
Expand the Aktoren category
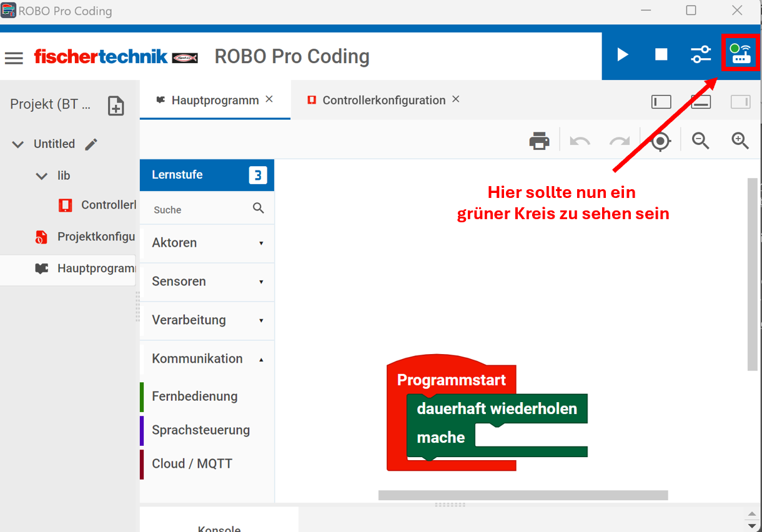207,243
